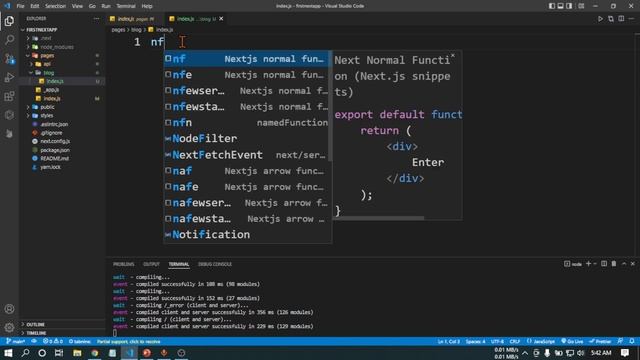This screenshot has height=360, width=640.
Task: Toggle primary side bar layout icon
Action: (x=552, y=6)
